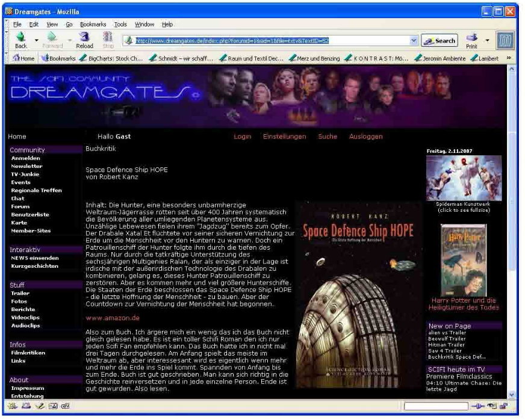Reload the current page
This screenshot has height=420, width=525.
(x=84, y=40)
